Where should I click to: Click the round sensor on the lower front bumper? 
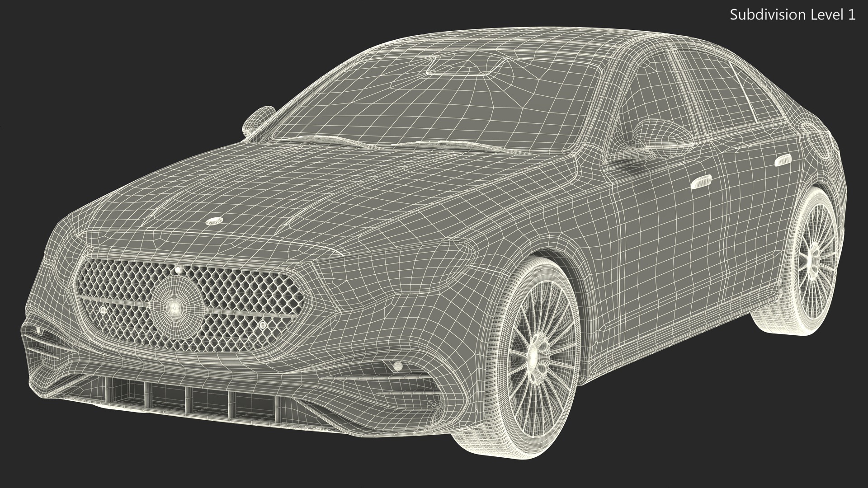398,366
